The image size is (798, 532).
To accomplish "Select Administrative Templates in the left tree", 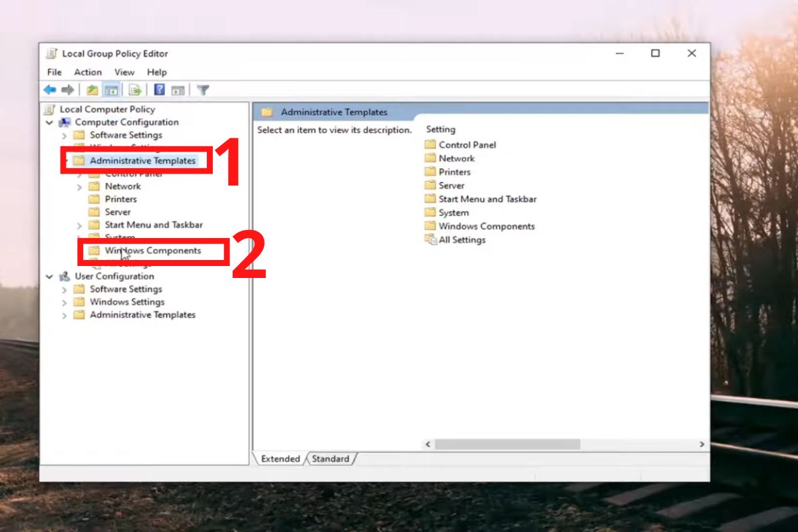I will 142,160.
